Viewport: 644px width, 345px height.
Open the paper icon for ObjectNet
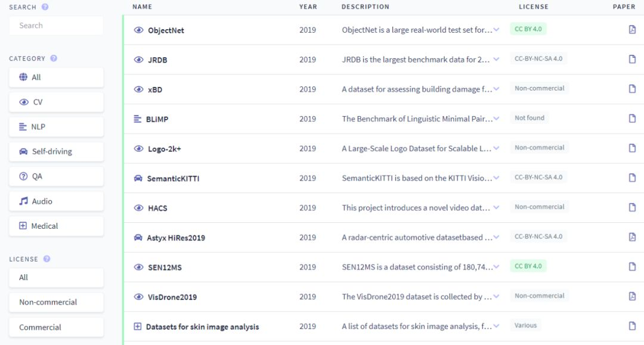632,30
